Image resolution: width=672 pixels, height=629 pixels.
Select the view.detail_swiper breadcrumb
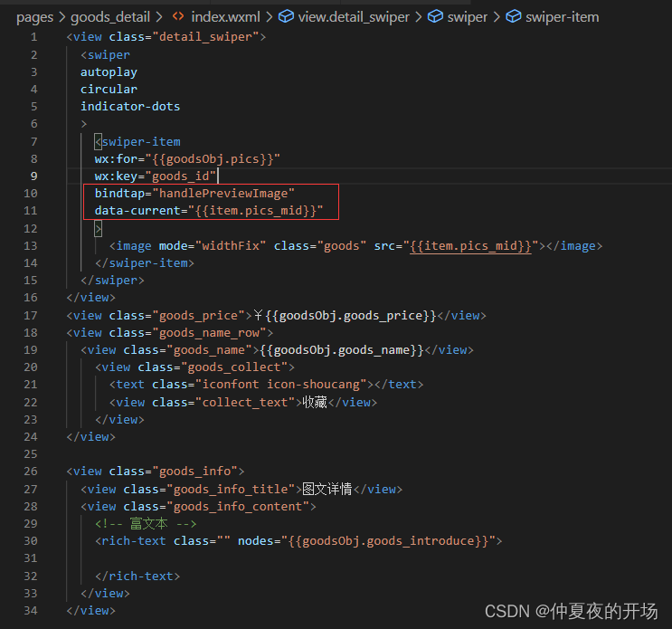click(x=354, y=17)
